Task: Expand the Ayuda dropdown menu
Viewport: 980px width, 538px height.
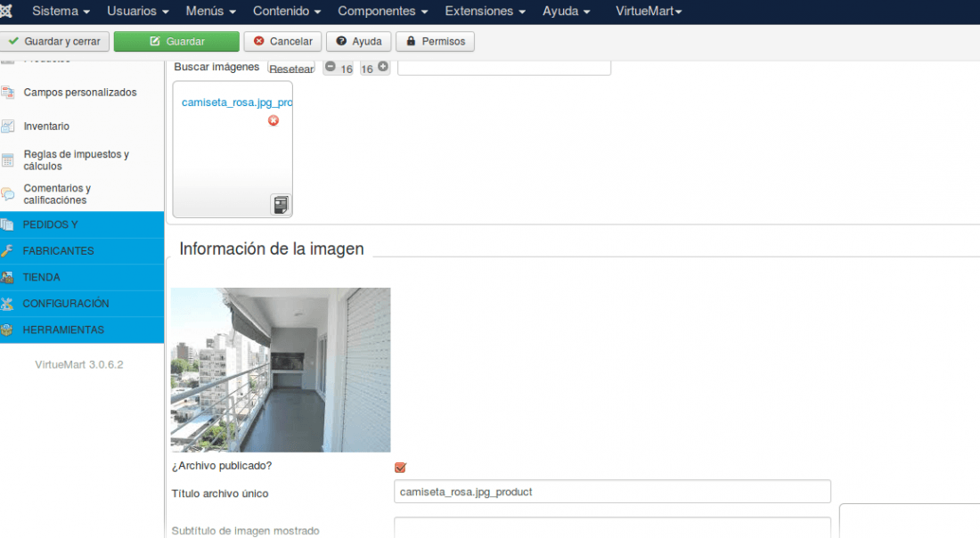Action: [567, 11]
